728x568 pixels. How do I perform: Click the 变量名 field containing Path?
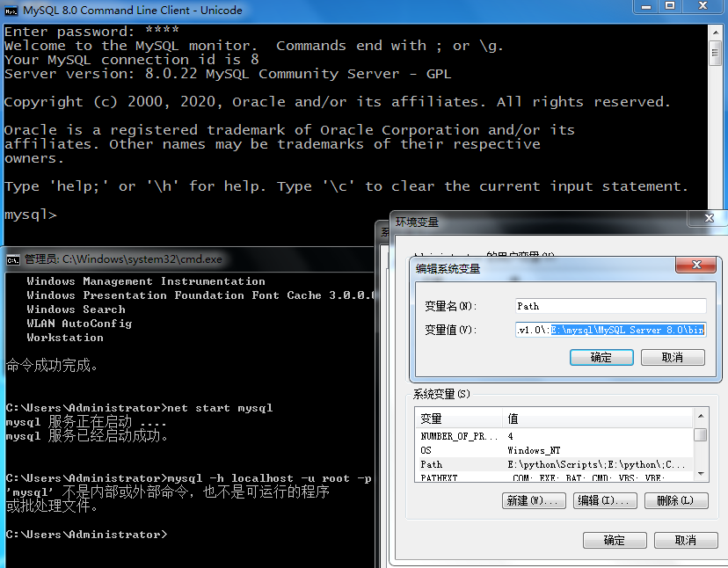(611, 306)
